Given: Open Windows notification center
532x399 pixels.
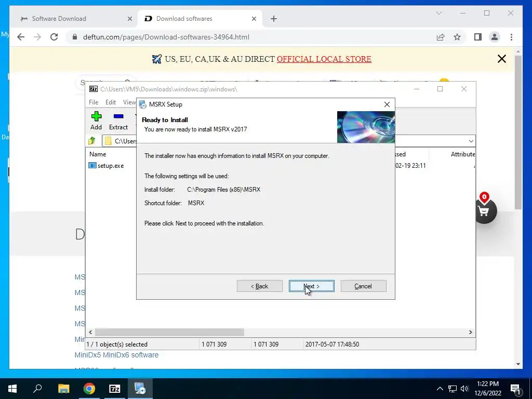Looking at the screenshot, I should click(515, 389).
